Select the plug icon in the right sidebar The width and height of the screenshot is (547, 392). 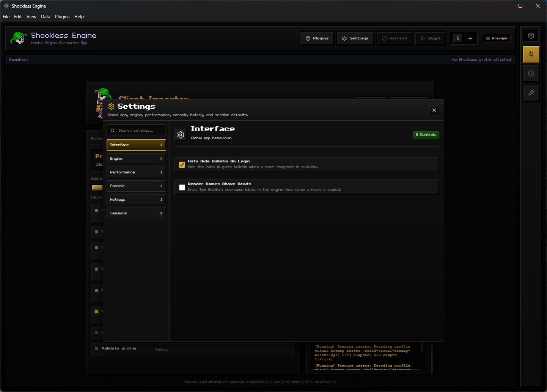click(x=531, y=54)
